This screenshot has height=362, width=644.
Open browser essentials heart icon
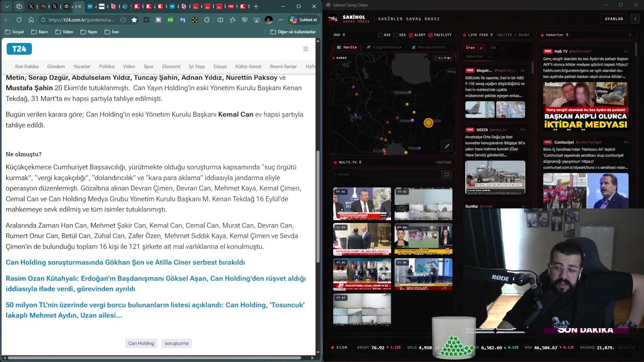[x=245, y=20]
